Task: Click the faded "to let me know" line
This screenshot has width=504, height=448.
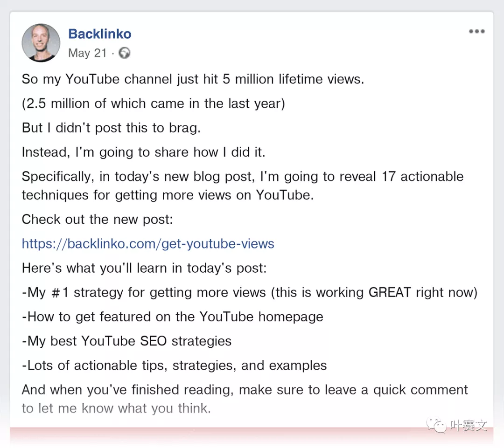Action: (x=116, y=408)
